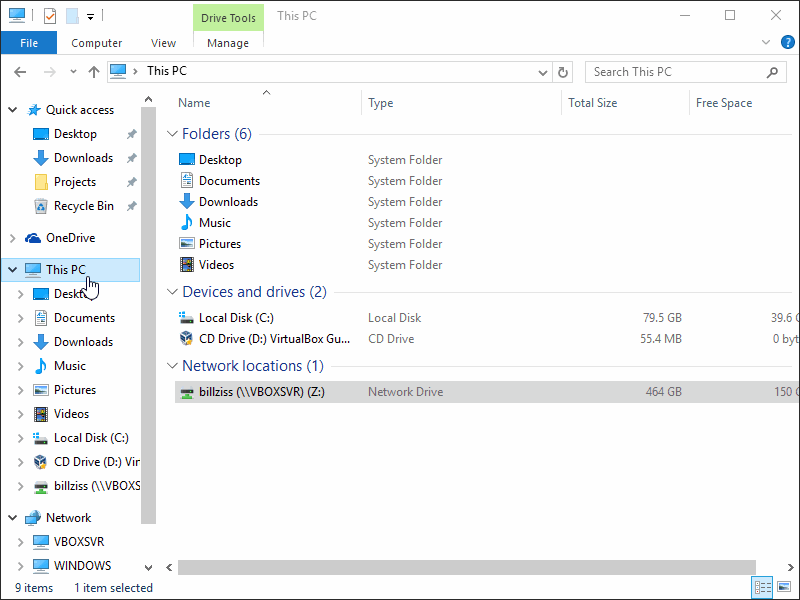Click the Up one level navigation arrow
800x600 pixels.
94,71
